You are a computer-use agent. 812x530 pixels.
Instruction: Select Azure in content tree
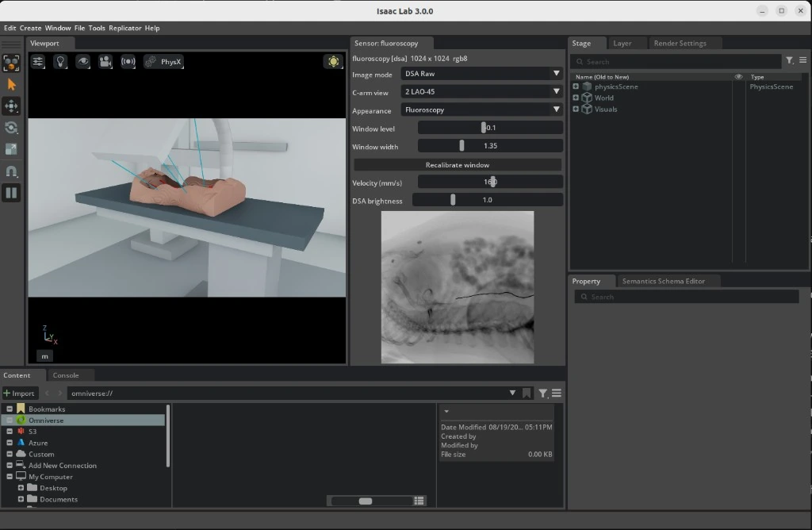(x=38, y=443)
